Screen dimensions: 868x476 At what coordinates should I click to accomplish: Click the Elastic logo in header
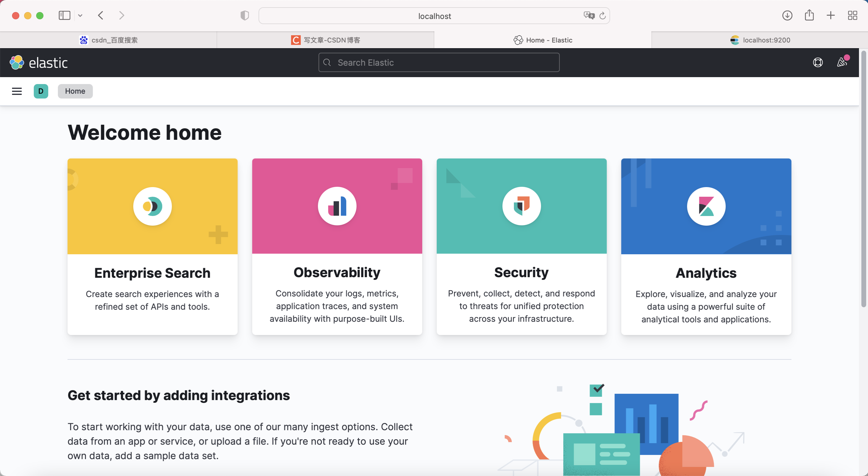[x=39, y=63]
